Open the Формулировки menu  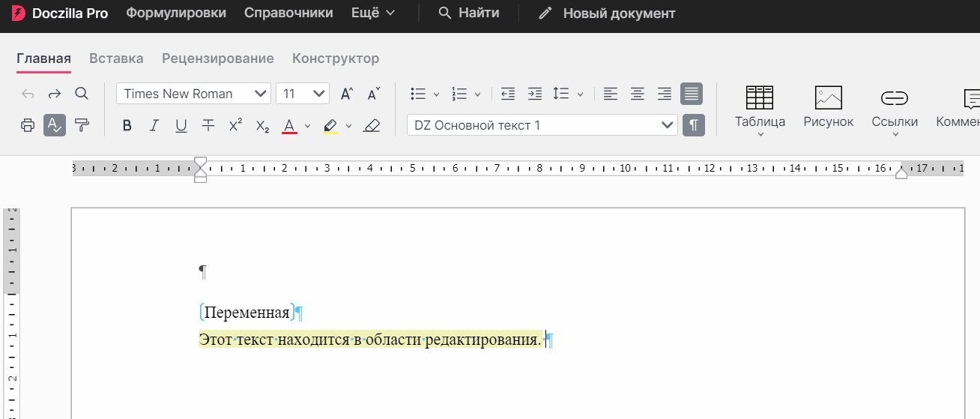coord(176,13)
